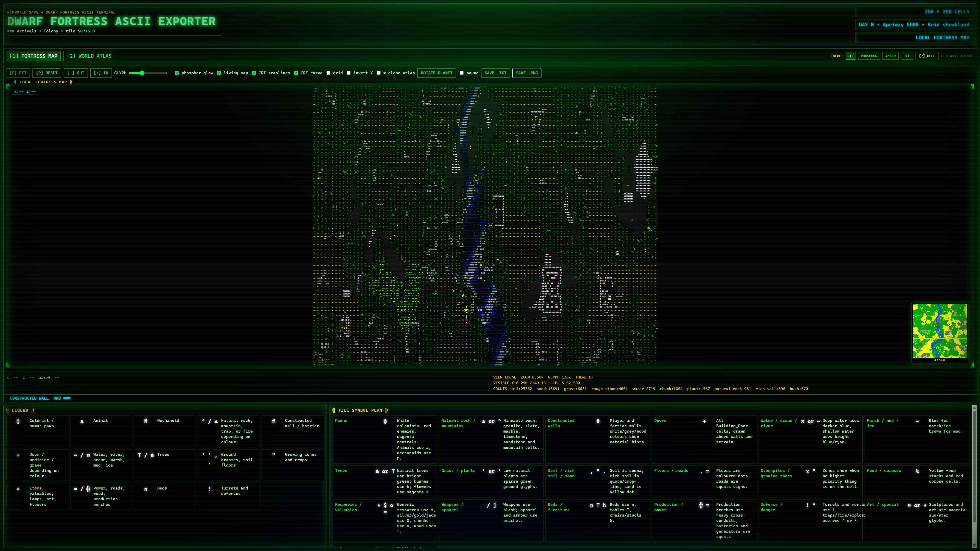The width and height of the screenshot is (980, 551).
Task: Select the PHOSPHOR theme
Action: coord(869,56)
